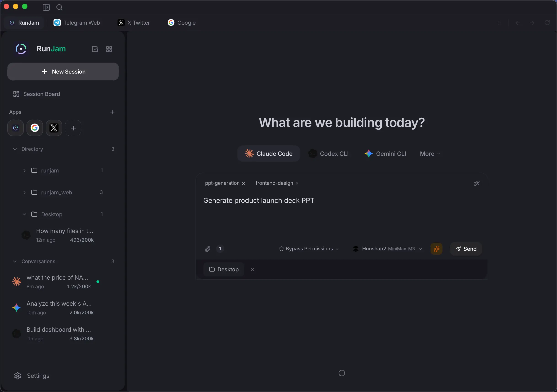Go back with the left arrow icon
The height and width of the screenshot is (392, 557).
(517, 23)
